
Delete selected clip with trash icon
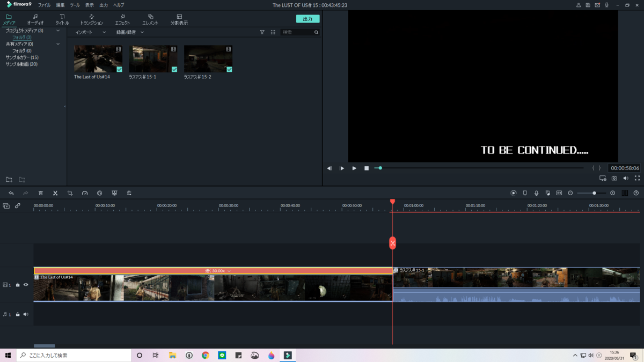point(41,193)
